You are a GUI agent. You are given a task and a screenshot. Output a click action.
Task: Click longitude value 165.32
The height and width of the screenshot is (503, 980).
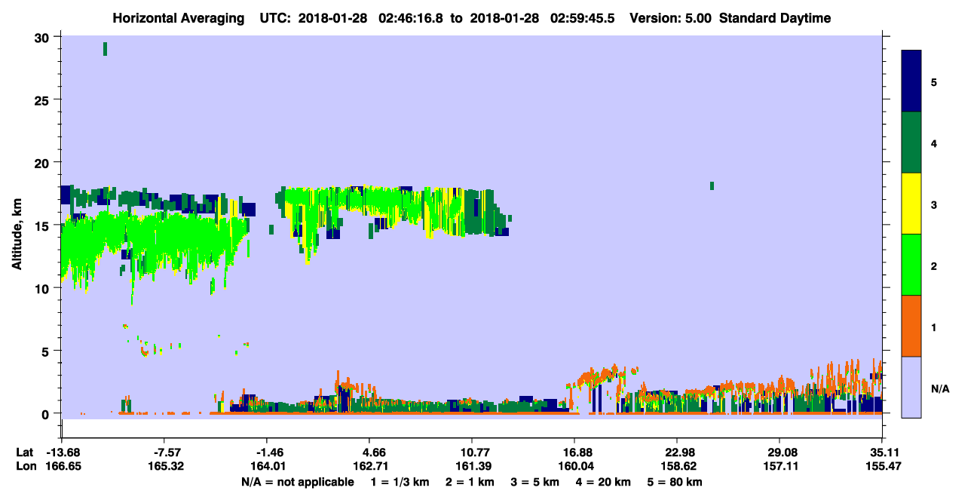tap(165, 466)
